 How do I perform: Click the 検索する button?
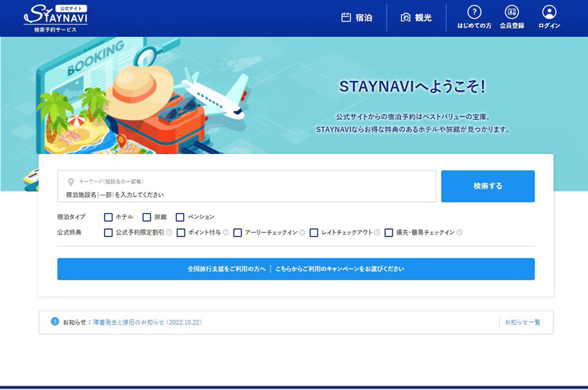click(x=488, y=186)
